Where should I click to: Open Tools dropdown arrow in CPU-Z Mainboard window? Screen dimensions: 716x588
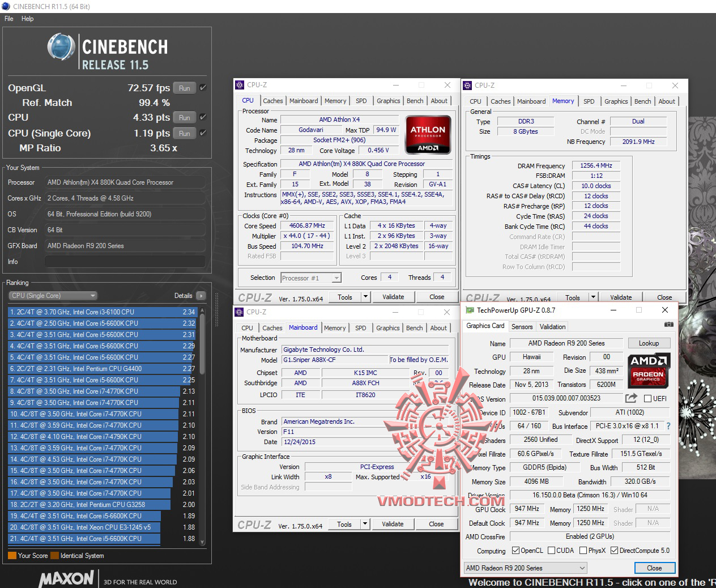click(x=365, y=524)
